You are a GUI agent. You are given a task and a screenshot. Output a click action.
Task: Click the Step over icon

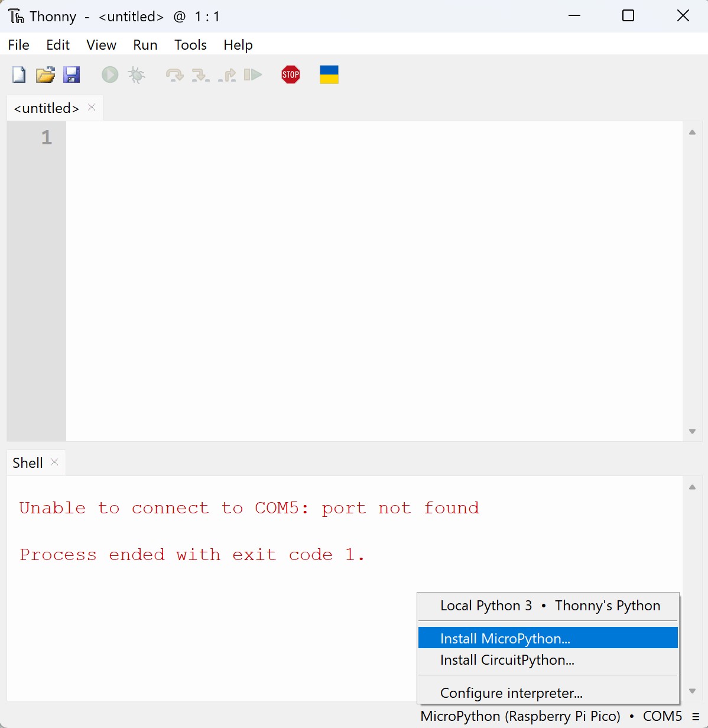[174, 75]
